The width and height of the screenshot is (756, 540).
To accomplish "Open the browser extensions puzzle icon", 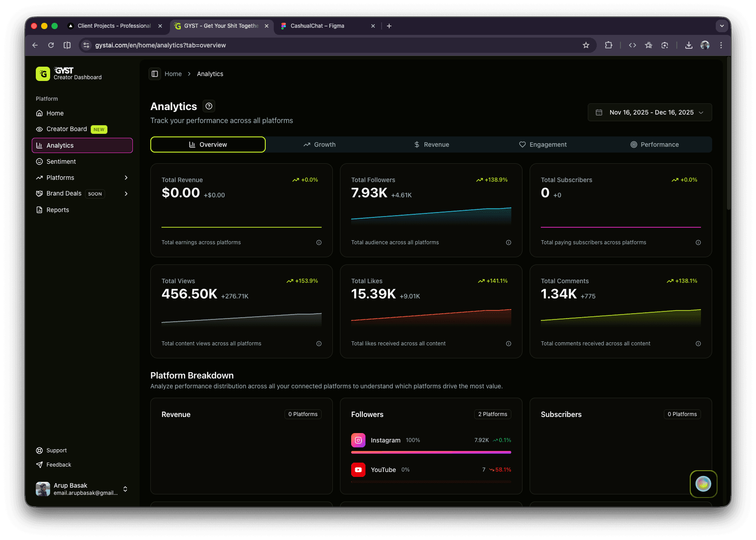I will (608, 45).
